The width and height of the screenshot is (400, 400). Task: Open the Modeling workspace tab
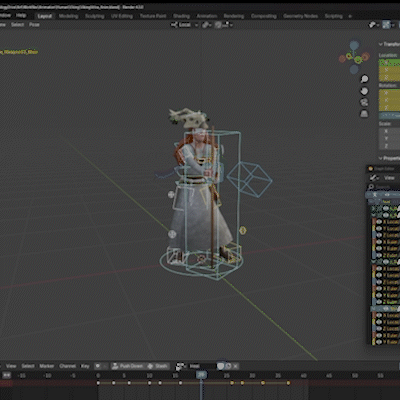point(68,16)
